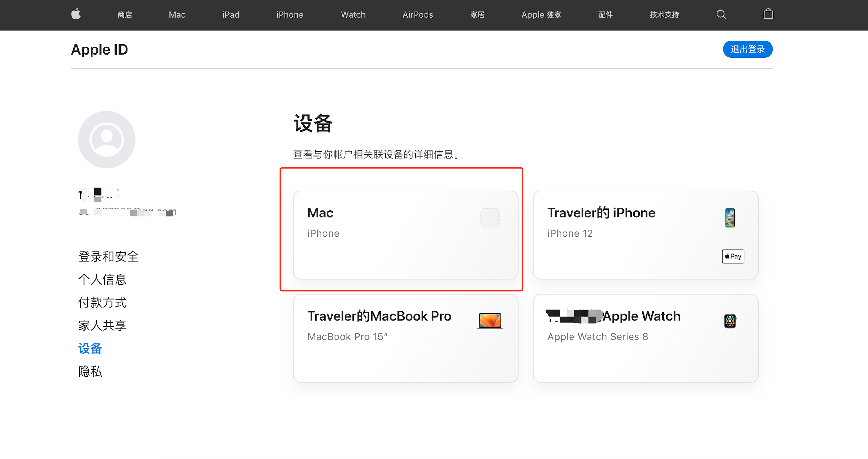Open the shopping bag icon

768,14
